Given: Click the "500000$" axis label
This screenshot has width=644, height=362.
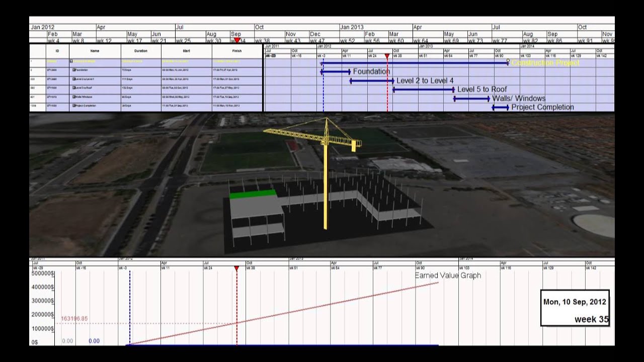Looking at the screenshot, I should [x=43, y=274].
